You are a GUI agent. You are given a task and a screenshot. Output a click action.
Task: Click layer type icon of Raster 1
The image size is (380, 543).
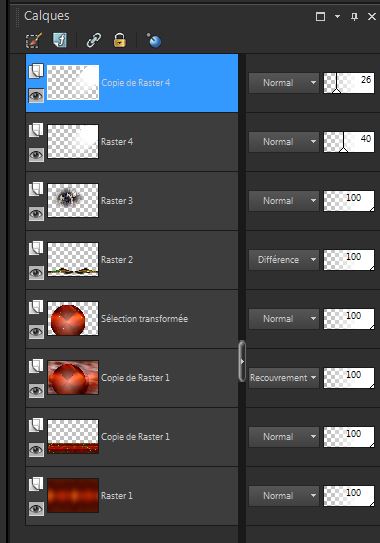(x=36, y=484)
